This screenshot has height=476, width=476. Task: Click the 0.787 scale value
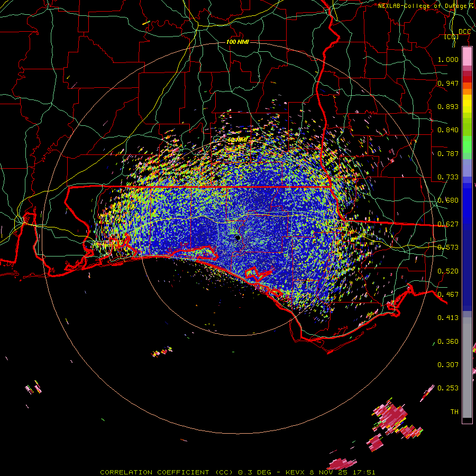pyautogui.click(x=448, y=153)
